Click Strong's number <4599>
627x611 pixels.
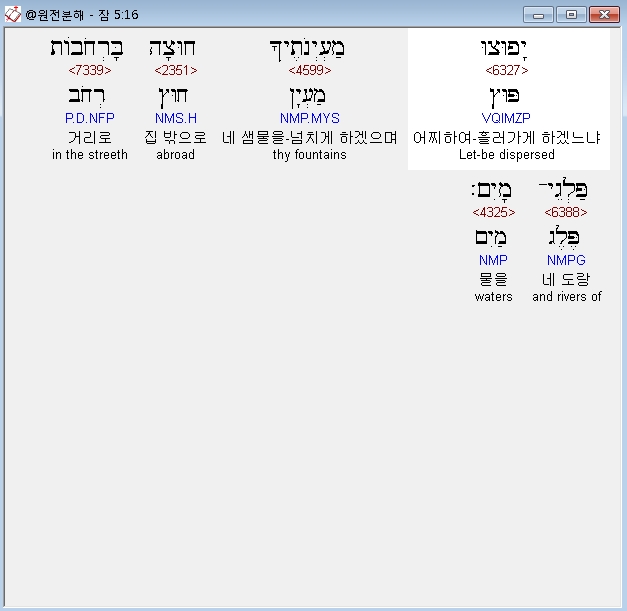pyautogui.click(x=310, y=70)
